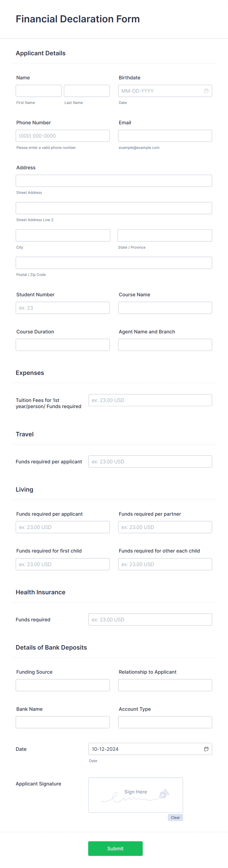Focus the First Name input
The height and width of the screenshot is (868, 228).
point(39,91)
